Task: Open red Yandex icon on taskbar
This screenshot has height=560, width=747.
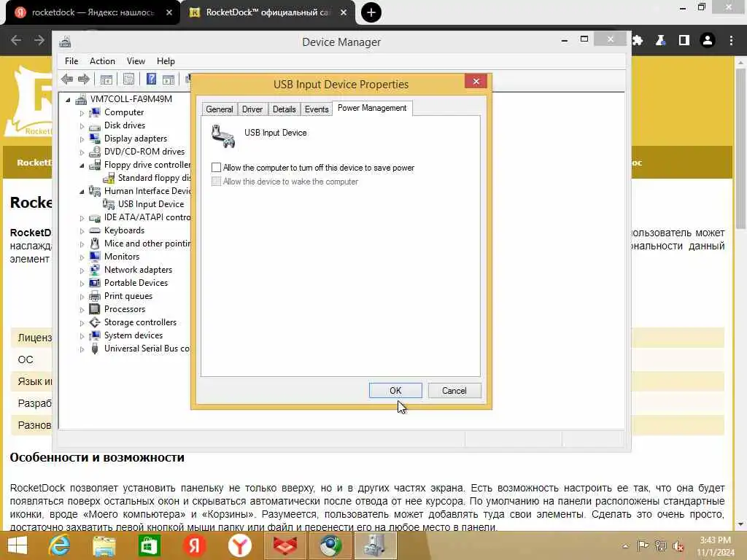Action: [194, 545]
